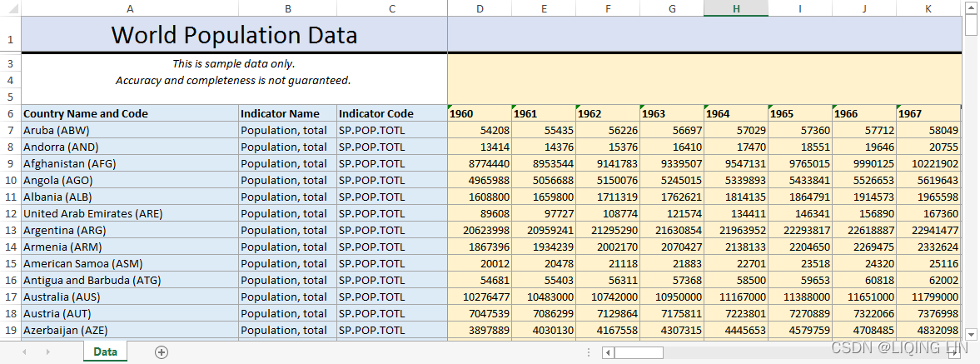Select column F header
The width and height of the screenshot is (980, 364).
pyautogui.click(x=608, y=8)
